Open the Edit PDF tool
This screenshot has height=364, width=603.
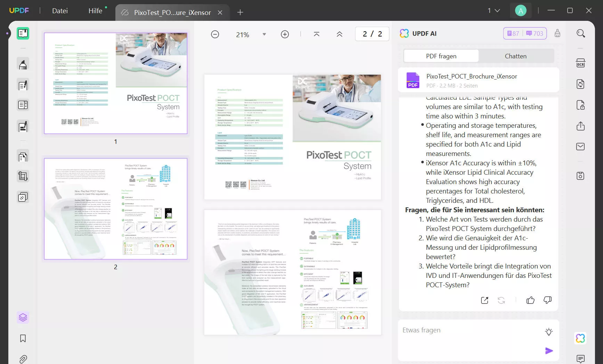(23, 85)
